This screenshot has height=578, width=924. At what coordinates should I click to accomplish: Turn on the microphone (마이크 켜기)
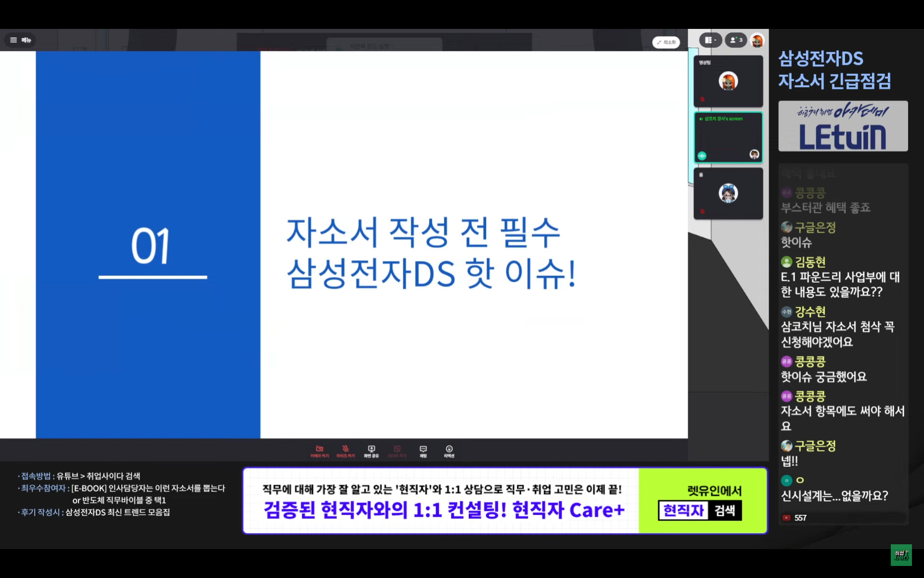[x=346, y=451]
